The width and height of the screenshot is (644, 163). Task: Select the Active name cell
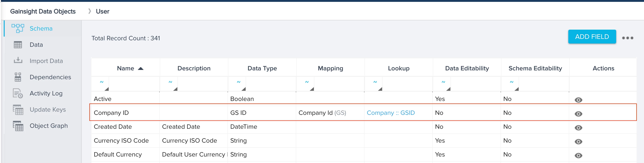[126, 99]
